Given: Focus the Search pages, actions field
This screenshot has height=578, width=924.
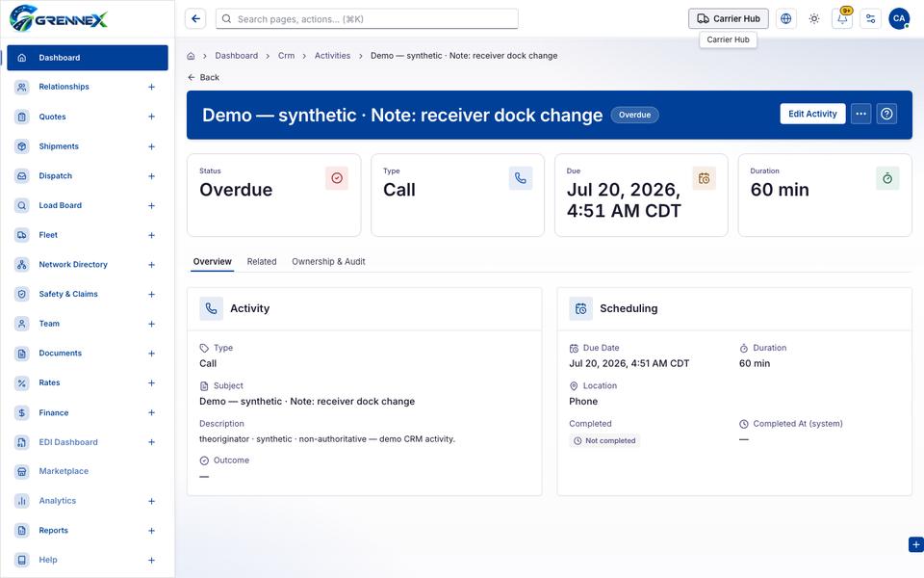Looking at the screenshot, I should point(367,19).
